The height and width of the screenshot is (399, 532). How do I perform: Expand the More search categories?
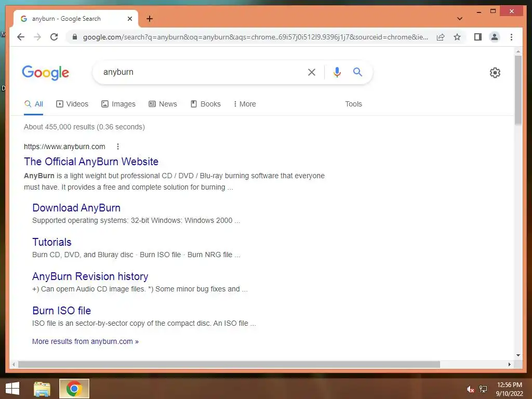[245, 104]
